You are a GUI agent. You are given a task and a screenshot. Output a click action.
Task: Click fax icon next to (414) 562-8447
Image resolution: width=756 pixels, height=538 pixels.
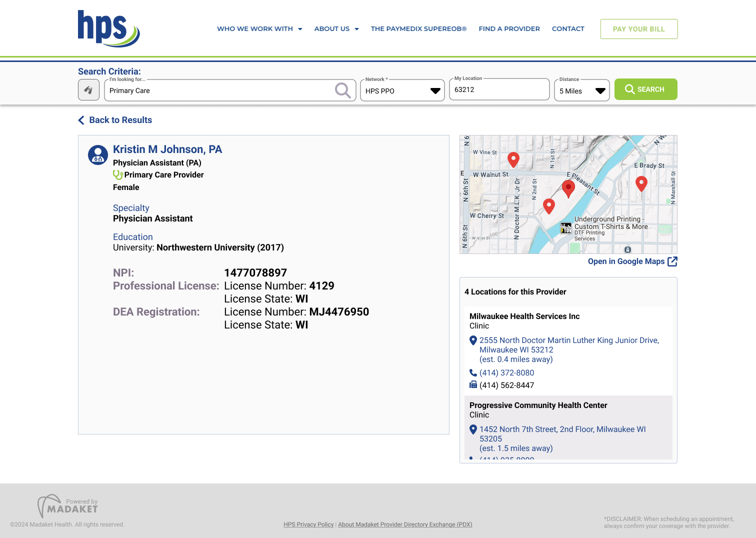tap(473, 384)
